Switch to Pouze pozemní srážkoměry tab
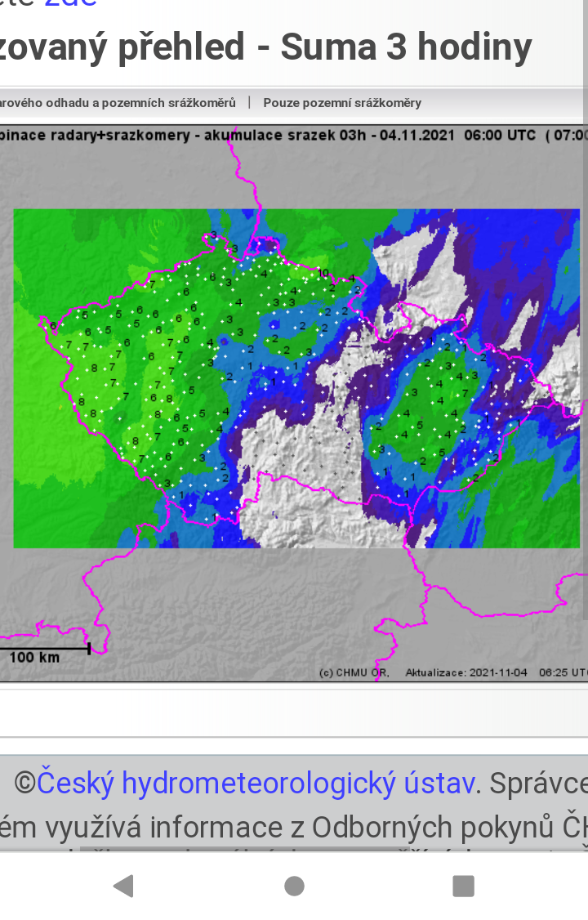 click(x=342, y=103)
